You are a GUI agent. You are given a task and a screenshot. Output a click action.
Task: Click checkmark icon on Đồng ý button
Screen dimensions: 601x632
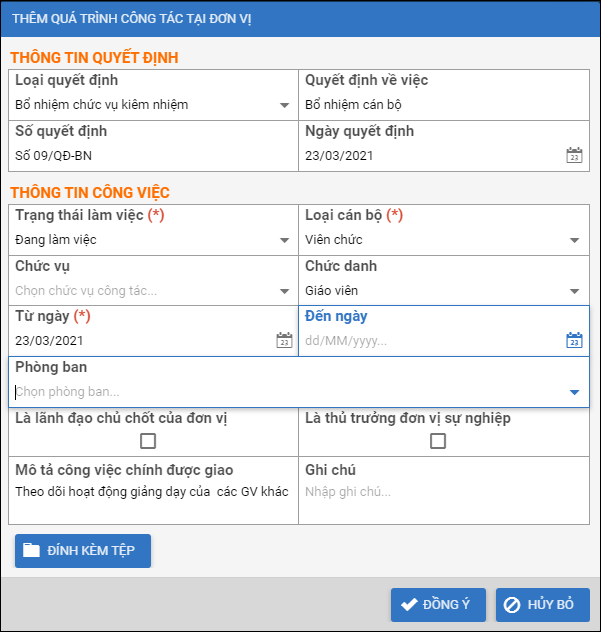[x=408, y=605]
